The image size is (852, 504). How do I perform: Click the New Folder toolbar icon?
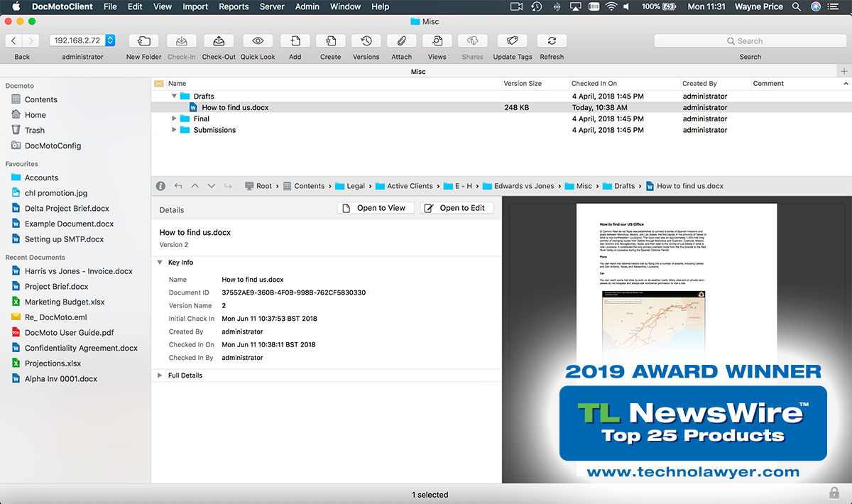click(143, 41)
